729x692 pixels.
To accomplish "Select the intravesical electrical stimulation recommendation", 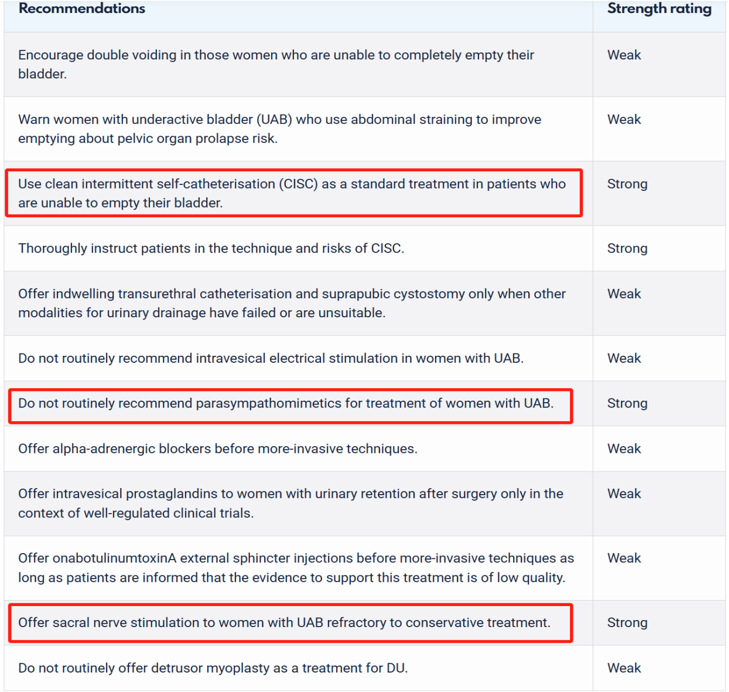I will pyautogui.click(x=271, y=358).
